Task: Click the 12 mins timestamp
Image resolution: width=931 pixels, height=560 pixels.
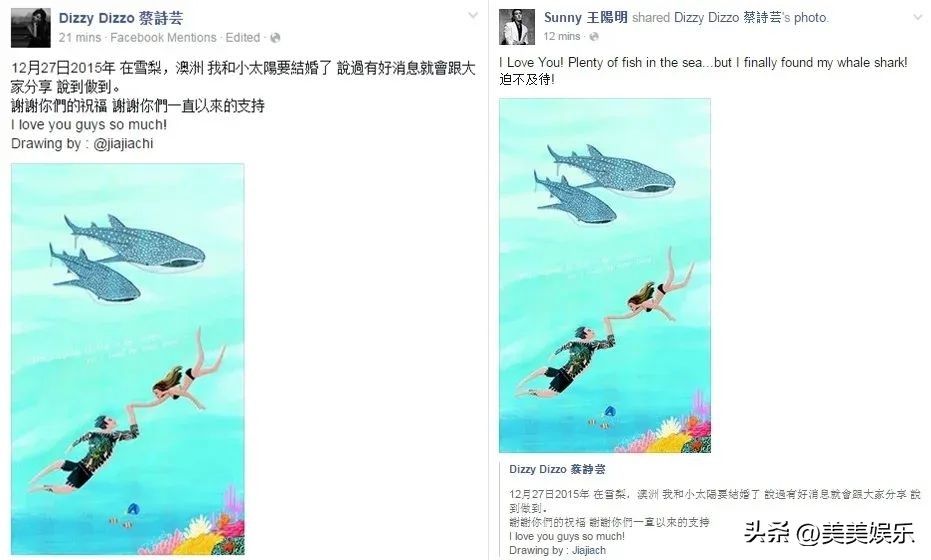Action: coord(561,37)
